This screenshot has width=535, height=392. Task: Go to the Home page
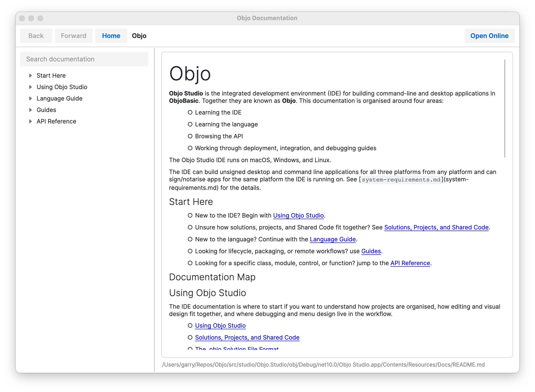pyautogui.click(x=111, y=35)
